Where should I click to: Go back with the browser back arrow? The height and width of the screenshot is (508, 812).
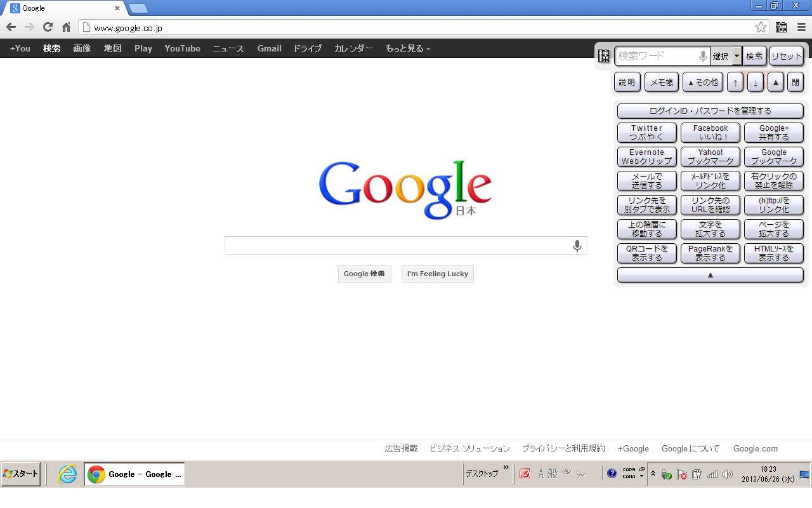pyautogui.click(x=11, y=27)
